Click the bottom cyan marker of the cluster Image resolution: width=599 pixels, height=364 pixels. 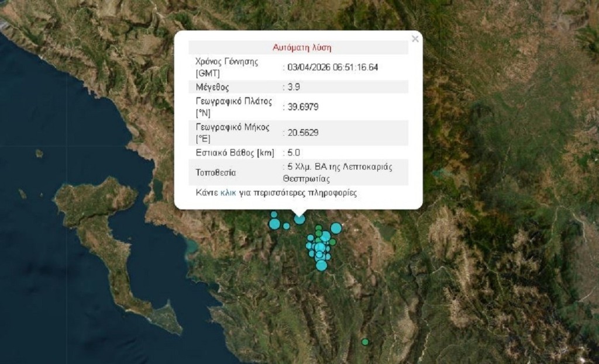coord(321,266)
